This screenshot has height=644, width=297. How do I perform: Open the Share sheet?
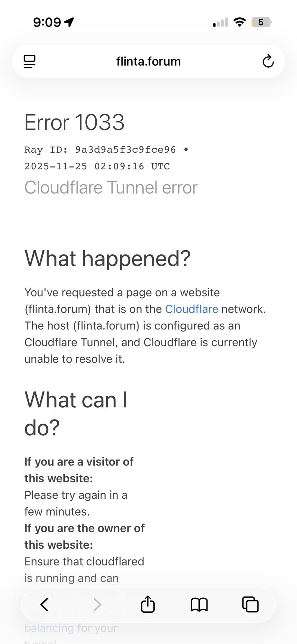(148, 604)
